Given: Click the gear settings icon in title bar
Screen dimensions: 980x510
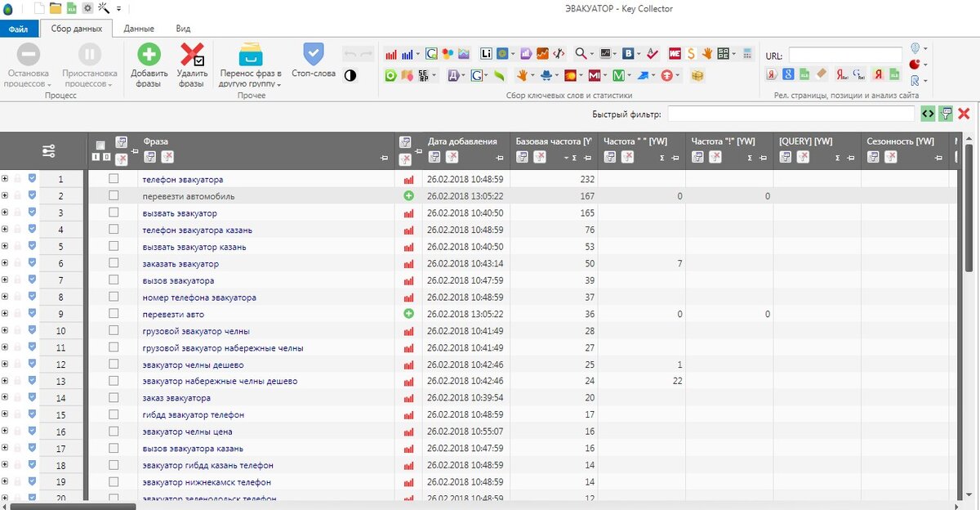Looking at the screenshot, I should 87,8.
